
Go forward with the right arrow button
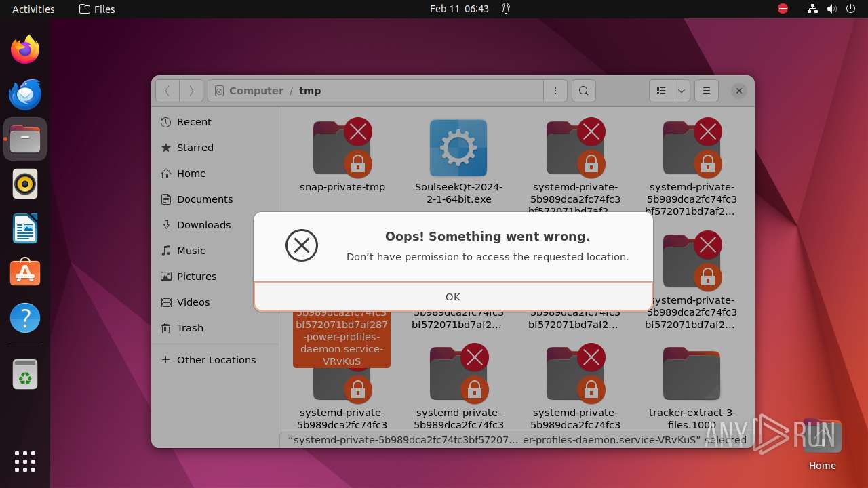click(x=191, y=91)
